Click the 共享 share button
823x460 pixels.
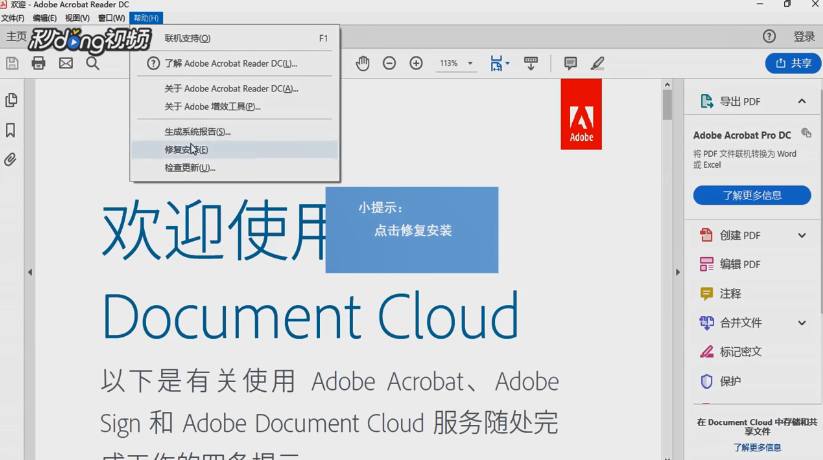[x=793, y=63]
